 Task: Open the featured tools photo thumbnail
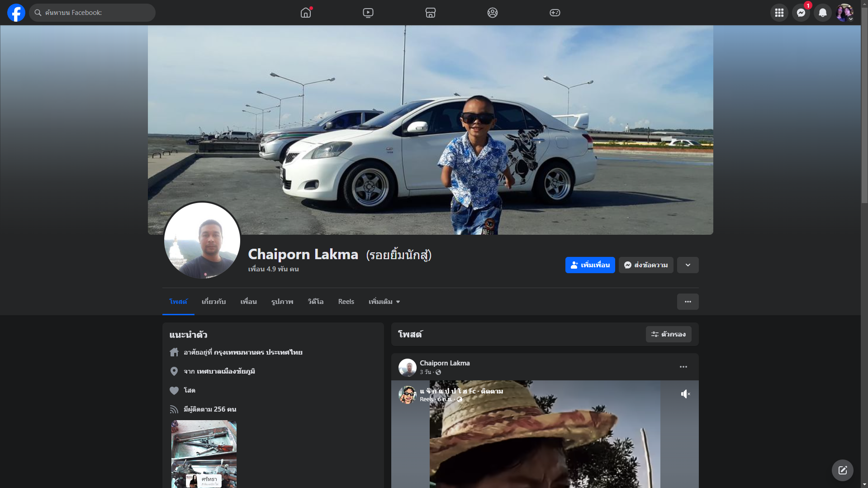(x=204, y=454)
